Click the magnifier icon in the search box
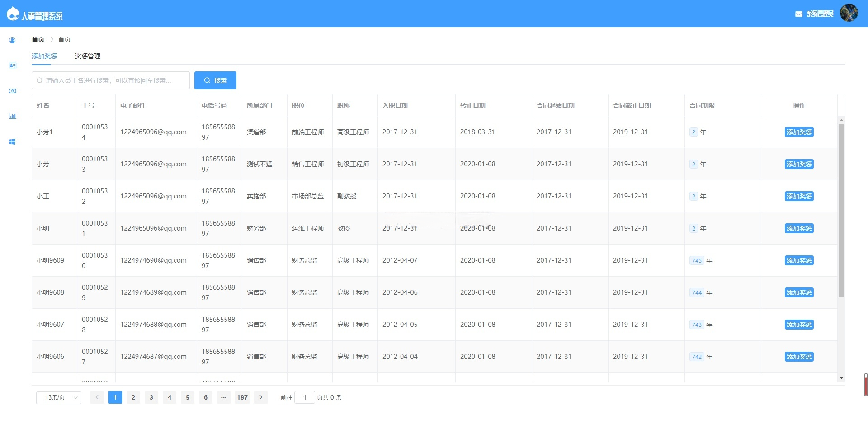 tap(39, 80)
